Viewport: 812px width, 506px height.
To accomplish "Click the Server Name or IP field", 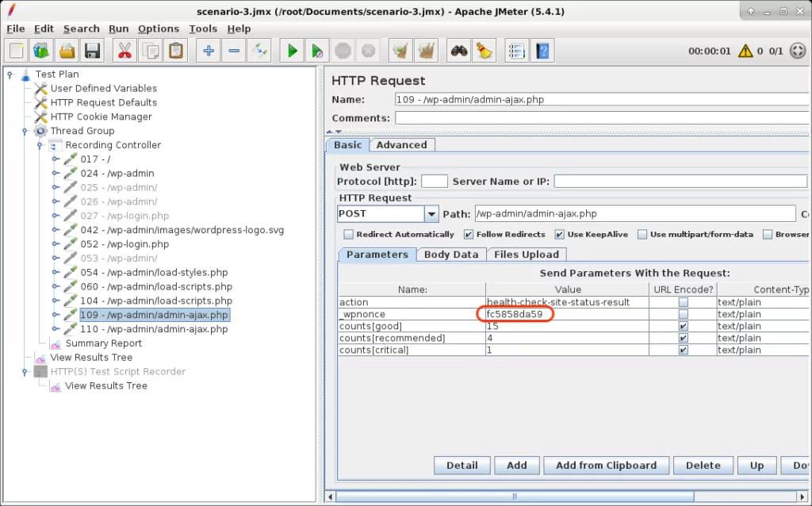I will point(680,182).
